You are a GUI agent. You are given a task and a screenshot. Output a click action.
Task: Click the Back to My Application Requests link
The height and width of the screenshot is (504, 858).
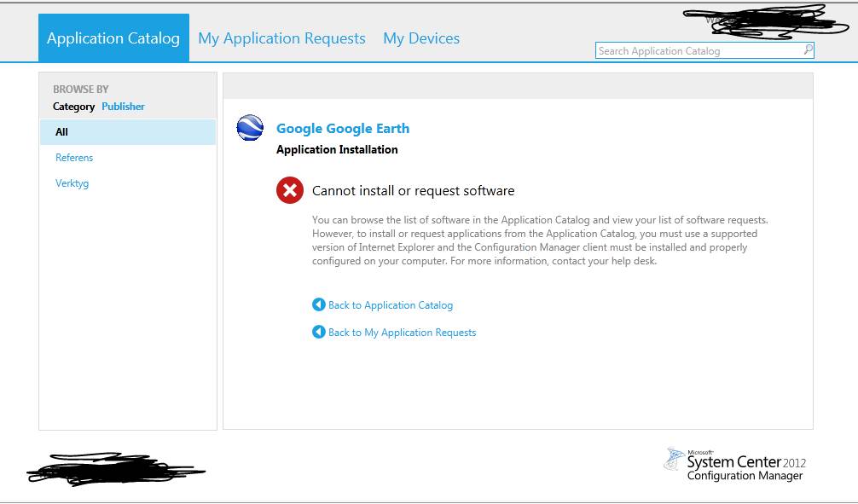click(x=403, y=333)
